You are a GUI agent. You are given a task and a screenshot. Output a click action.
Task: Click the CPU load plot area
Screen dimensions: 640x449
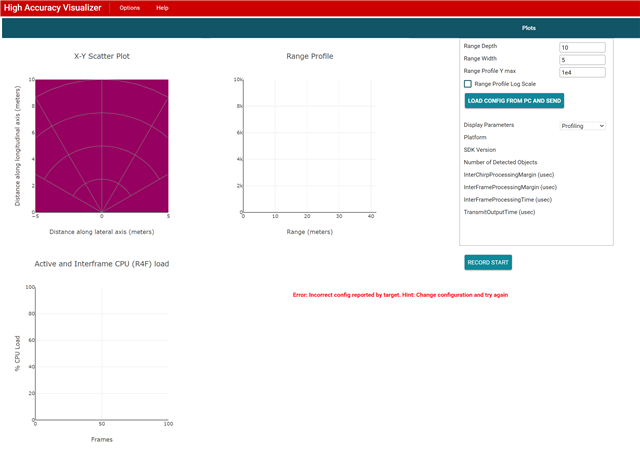click(102, 353)
